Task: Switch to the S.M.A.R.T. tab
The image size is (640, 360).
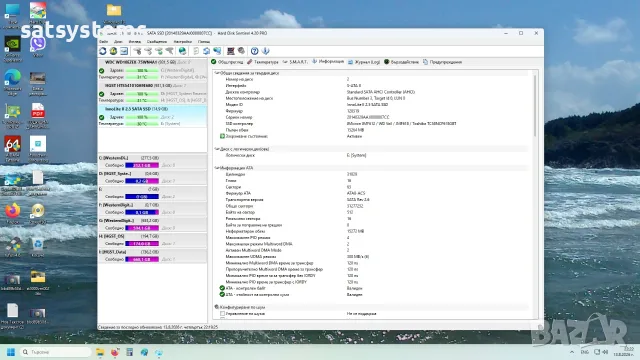Action: pos(295,62)
